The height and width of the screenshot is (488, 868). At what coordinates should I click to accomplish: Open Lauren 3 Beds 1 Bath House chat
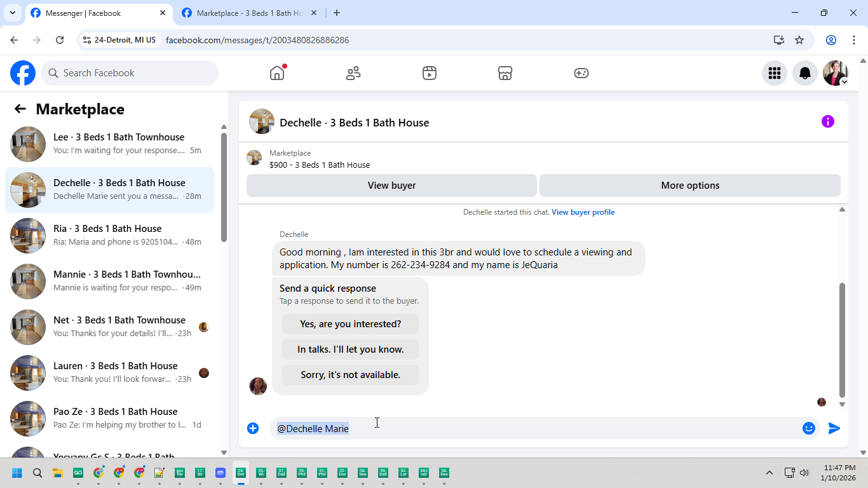tap(109, 373)
